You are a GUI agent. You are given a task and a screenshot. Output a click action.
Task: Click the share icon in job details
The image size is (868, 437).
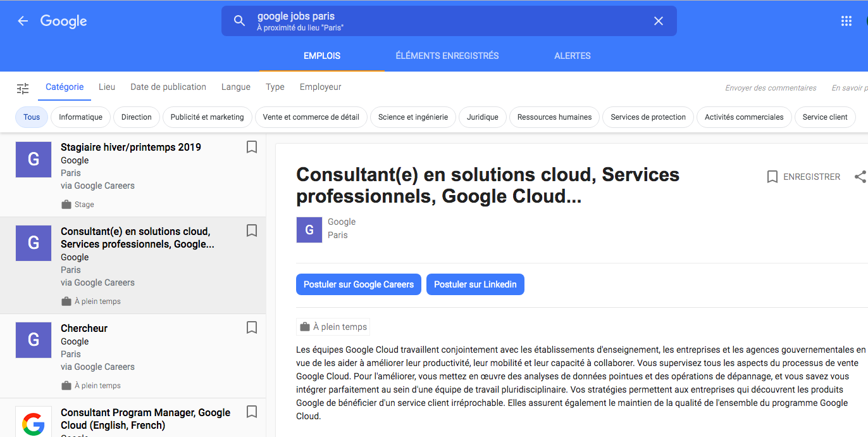point(860,177)
